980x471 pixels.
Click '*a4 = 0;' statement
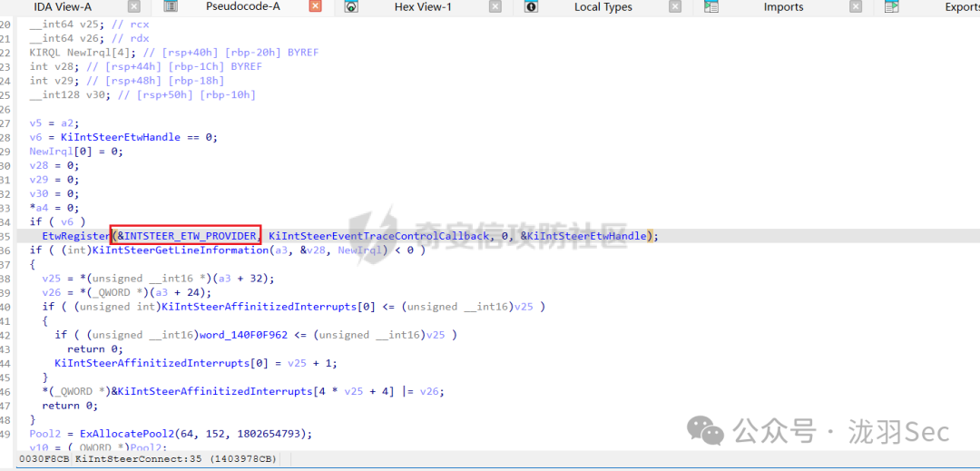click(x=54, y=208)
